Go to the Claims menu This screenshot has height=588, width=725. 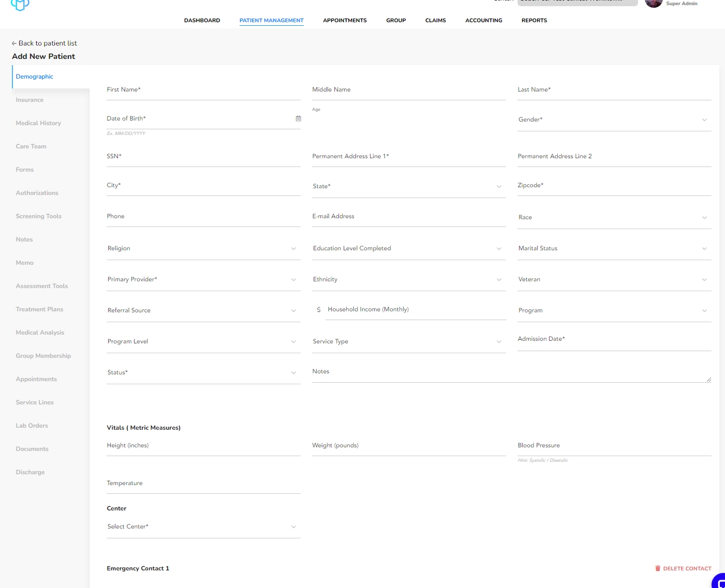click(435, 21)
